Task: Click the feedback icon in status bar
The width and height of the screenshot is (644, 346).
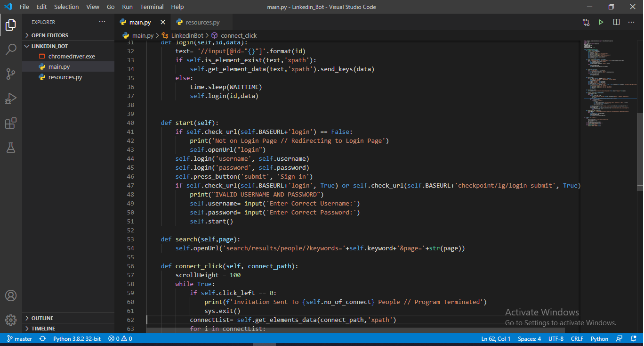Action: [x=620, y=339]
